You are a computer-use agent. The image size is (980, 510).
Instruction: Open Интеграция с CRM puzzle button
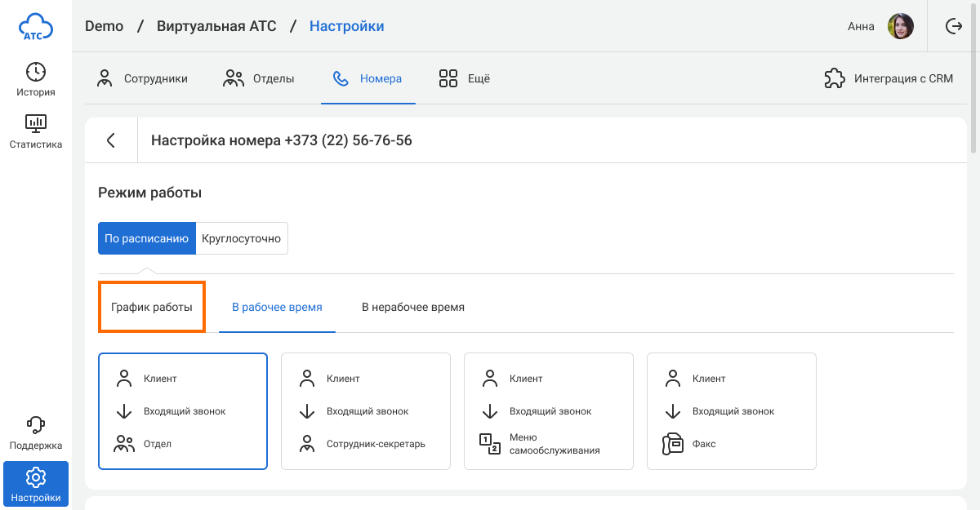click(x=889, y=79)
